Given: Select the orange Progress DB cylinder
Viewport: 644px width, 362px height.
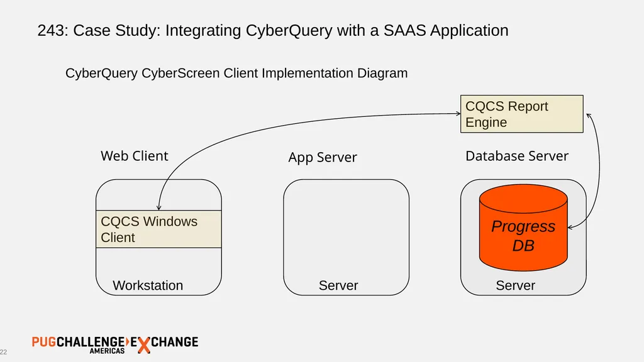Looking at the screenshot, I should 523,228.
